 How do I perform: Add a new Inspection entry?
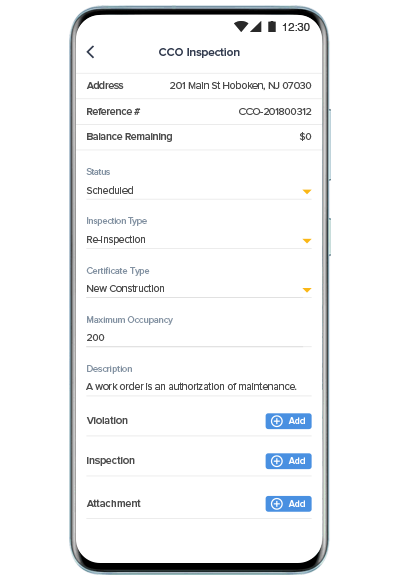288,461
